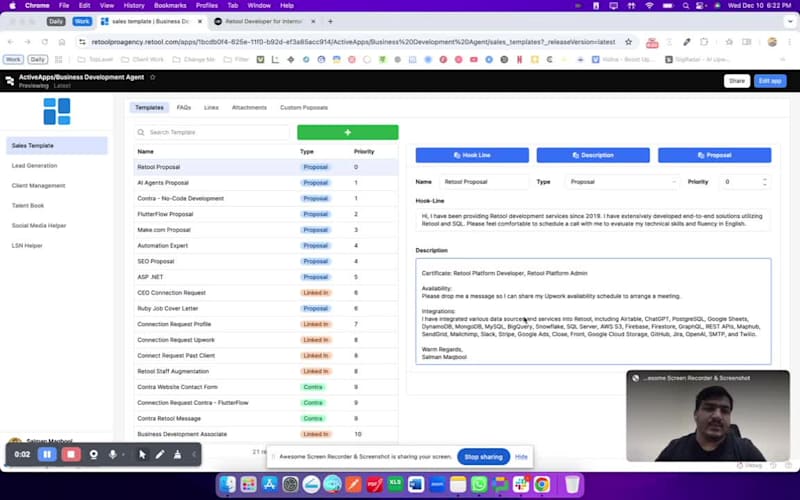Image resolution: width=800 pixels, height=500 pixels.
Task: Select FlutterFlow Proposal row
Action: pyautogui.click(x=265, y=214)
